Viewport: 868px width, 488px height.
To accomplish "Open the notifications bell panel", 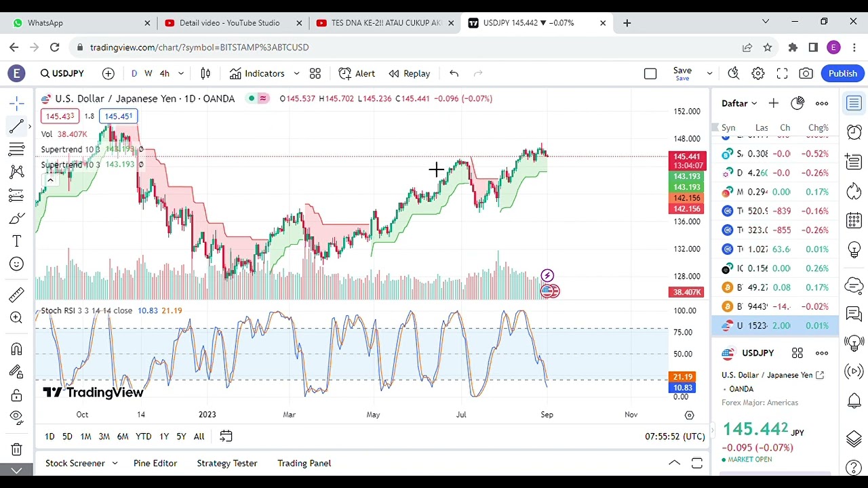I will point(854,401).
